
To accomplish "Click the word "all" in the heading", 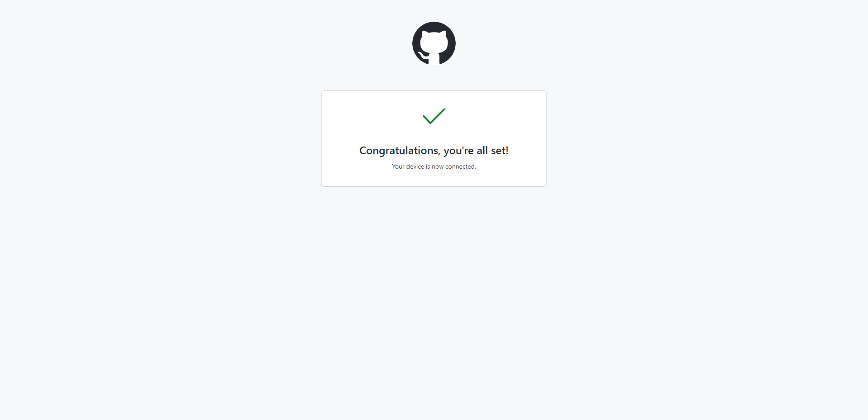I will pos(482,151).
